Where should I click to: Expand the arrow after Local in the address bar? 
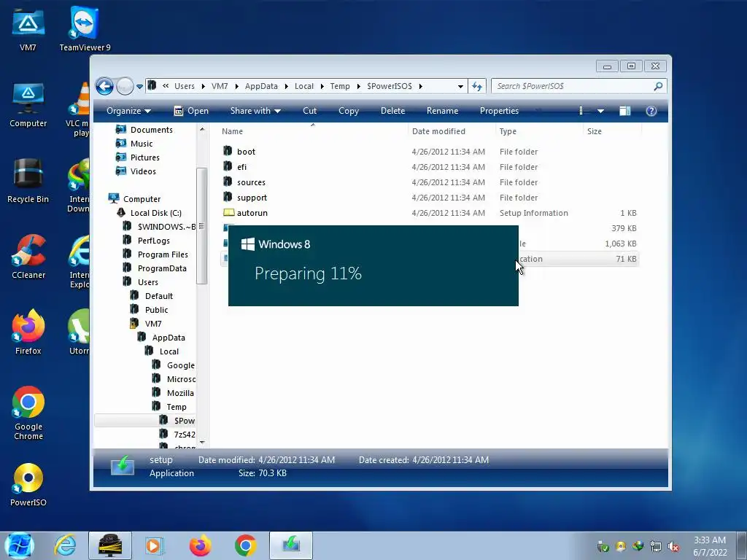tap(322, 86)
